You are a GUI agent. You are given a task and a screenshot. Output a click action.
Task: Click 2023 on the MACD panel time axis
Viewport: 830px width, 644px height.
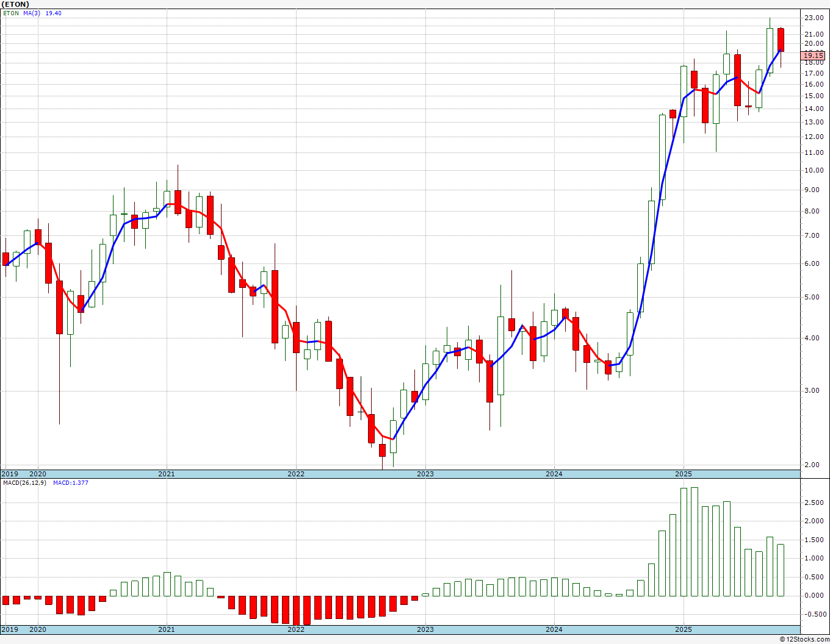point(425,629)
